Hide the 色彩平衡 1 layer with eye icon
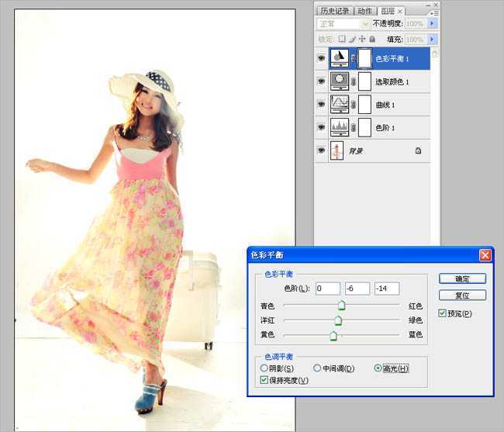504x432 pixels. click(321, 57)
